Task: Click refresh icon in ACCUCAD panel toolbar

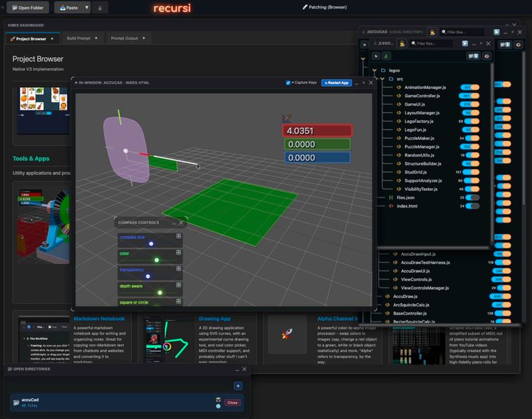Action: pyautogui.click(x=364, y=45)
